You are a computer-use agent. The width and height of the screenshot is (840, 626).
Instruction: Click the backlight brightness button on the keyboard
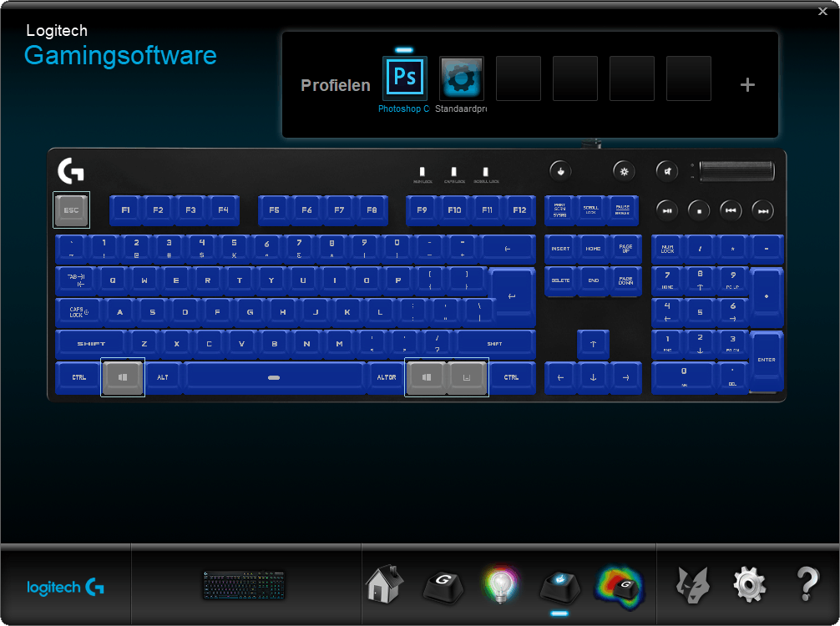coord(624,171)
